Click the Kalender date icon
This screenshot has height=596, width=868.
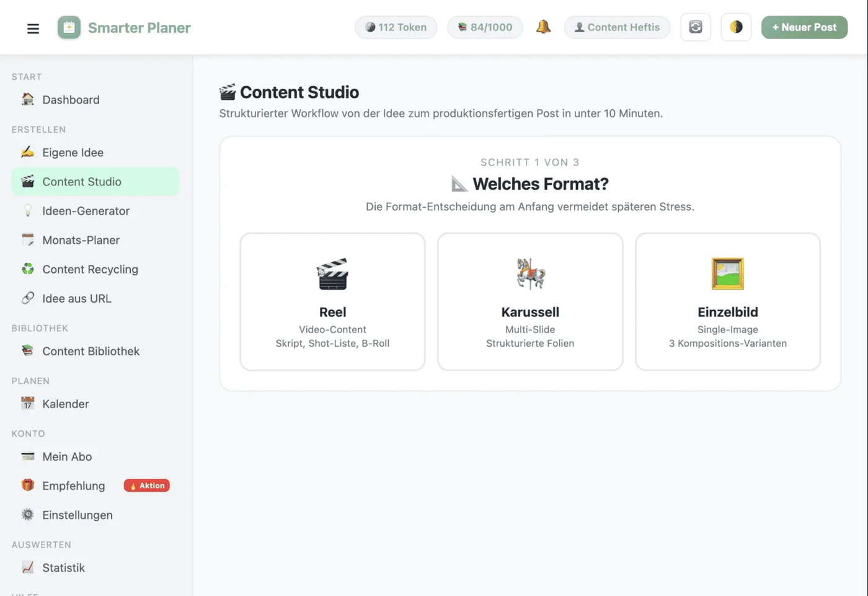[28, 403]
